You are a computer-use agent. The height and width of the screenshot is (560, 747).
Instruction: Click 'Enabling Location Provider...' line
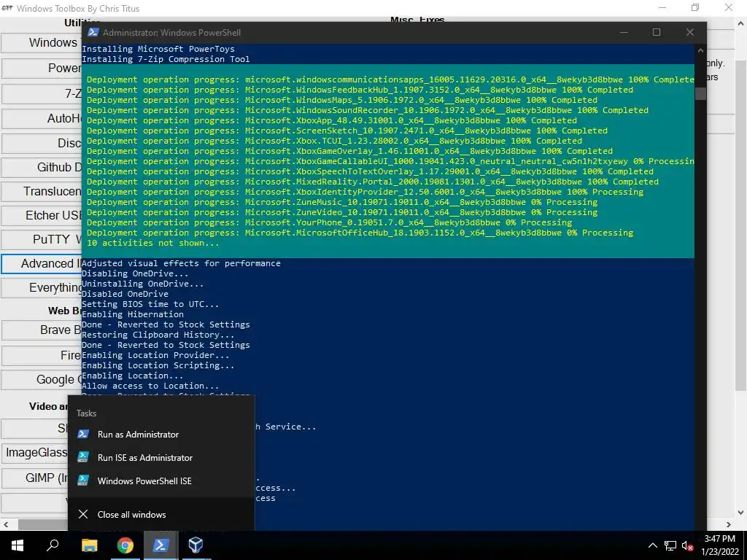(x=155, y=355)
